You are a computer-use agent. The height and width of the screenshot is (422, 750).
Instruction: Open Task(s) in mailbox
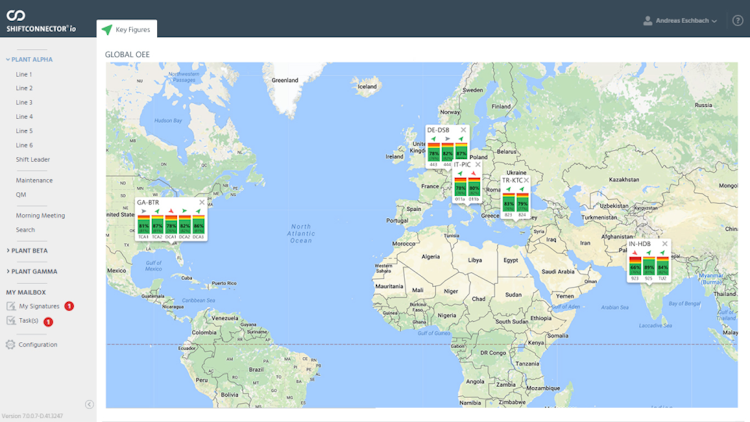(28, 321)
